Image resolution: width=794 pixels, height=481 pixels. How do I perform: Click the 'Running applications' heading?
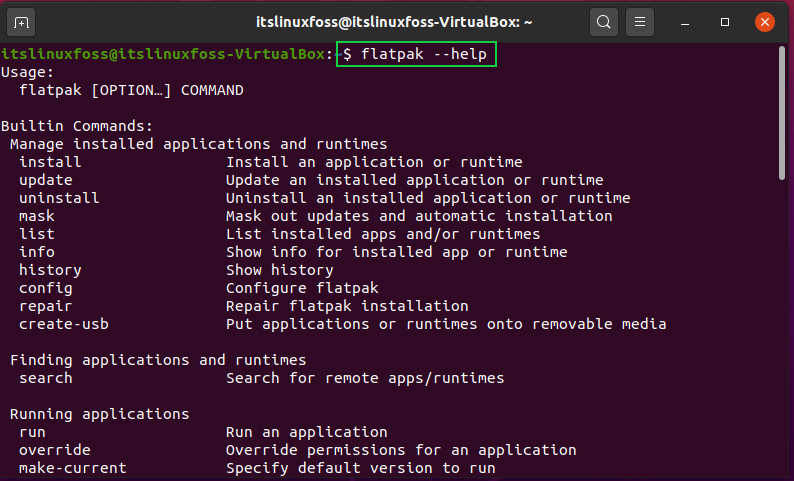click(x=99, y=414)
